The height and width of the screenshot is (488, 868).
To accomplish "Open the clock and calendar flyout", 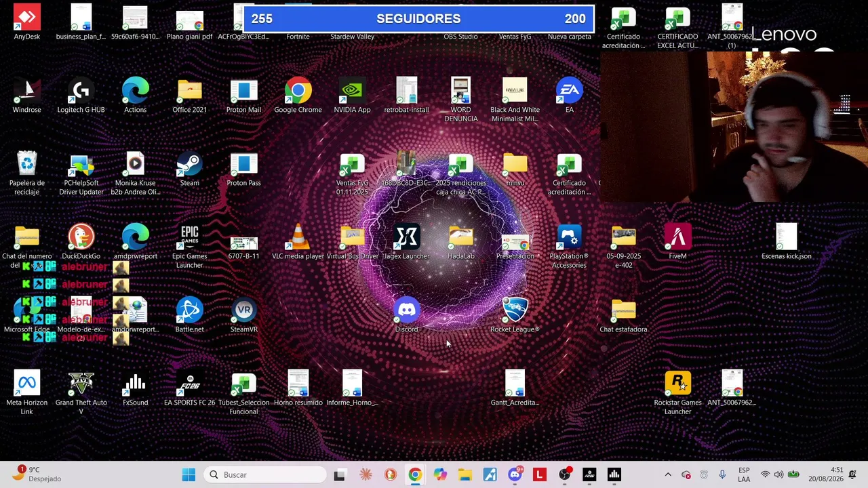I will (825, 474).
